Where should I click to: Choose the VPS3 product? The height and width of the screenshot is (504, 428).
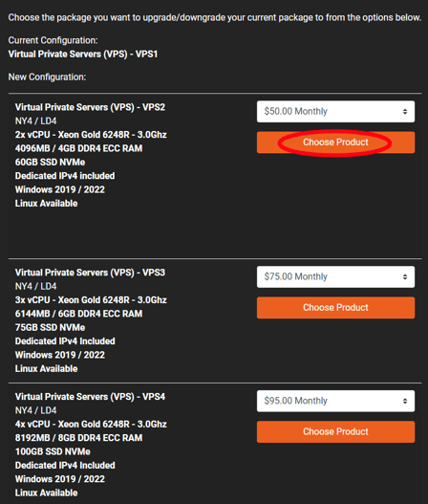coord(335,308)
